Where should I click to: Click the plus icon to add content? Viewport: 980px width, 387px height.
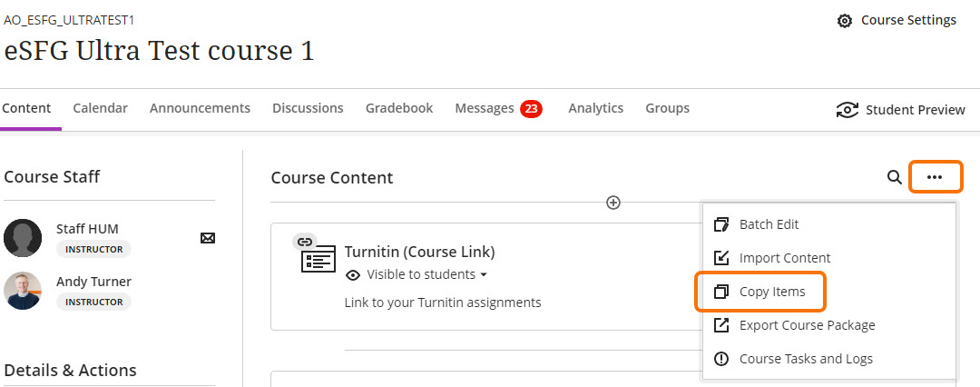613,203
